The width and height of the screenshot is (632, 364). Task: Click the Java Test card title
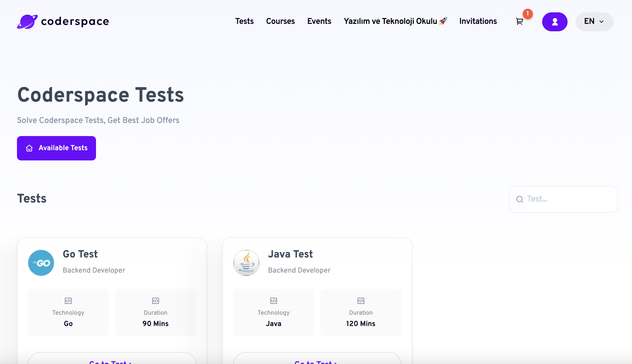click(290, 254)
